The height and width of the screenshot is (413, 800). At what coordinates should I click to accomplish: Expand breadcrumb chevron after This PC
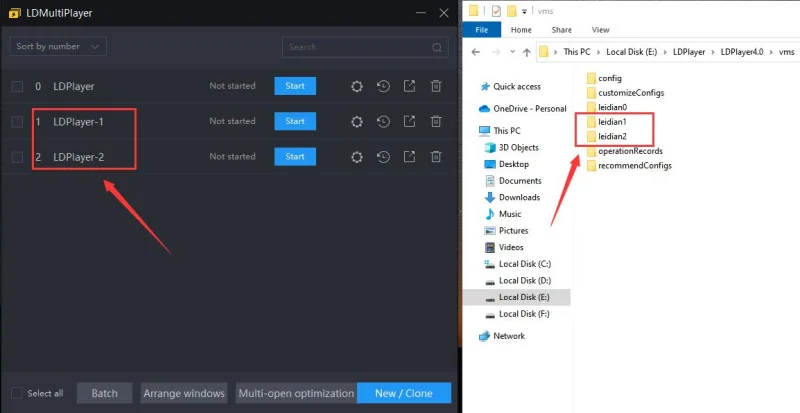point(598,52)
